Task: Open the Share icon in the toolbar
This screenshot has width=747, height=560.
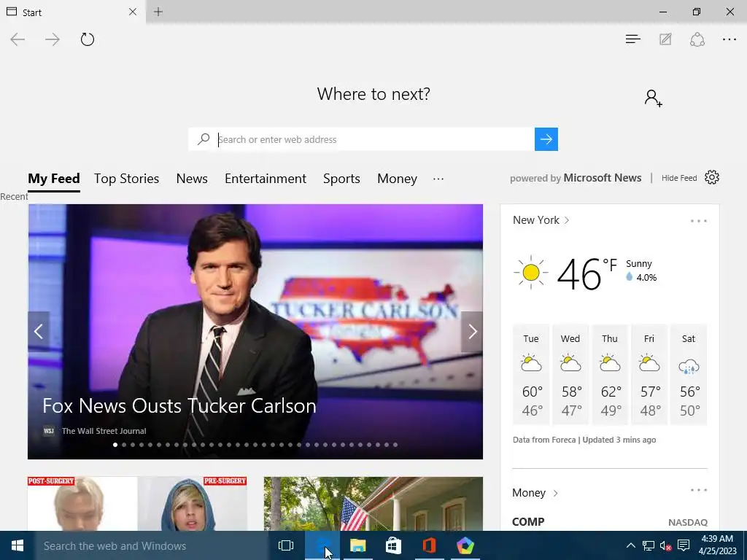Action: (697, 39)
